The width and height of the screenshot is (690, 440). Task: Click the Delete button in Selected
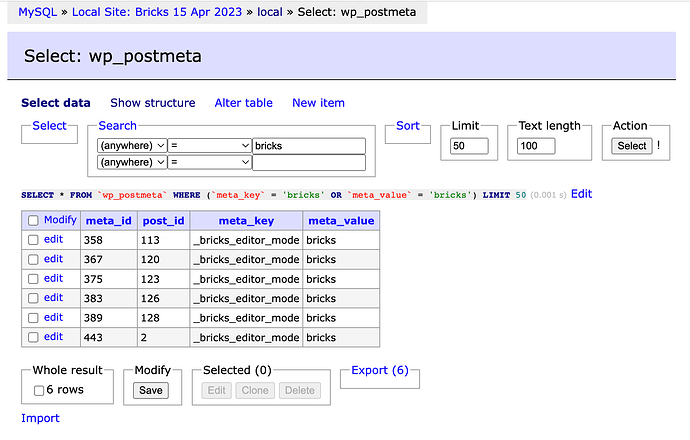(x=300, y=390)
